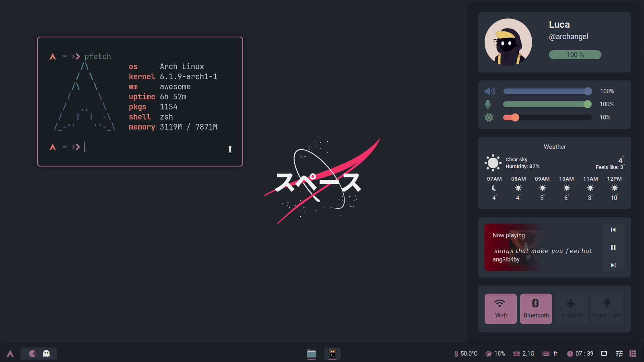644x362 pixels.
Task: Adjust the volume slider
Action: pos(547,91)
